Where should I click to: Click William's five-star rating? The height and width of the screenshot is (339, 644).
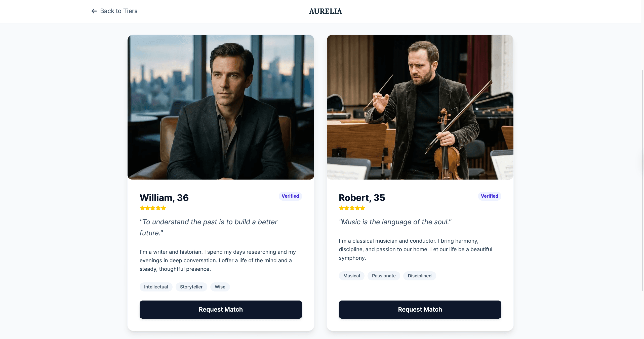point(153,208)
